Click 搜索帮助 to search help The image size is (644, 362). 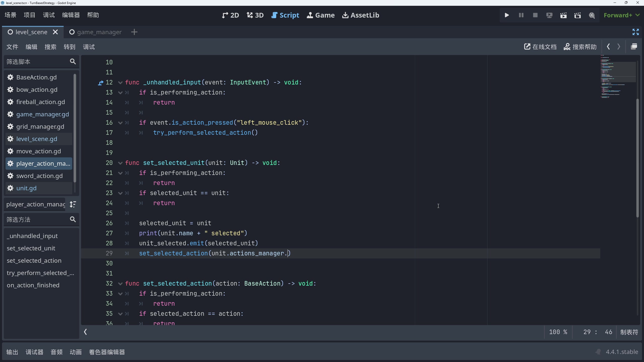coord(581,47)
